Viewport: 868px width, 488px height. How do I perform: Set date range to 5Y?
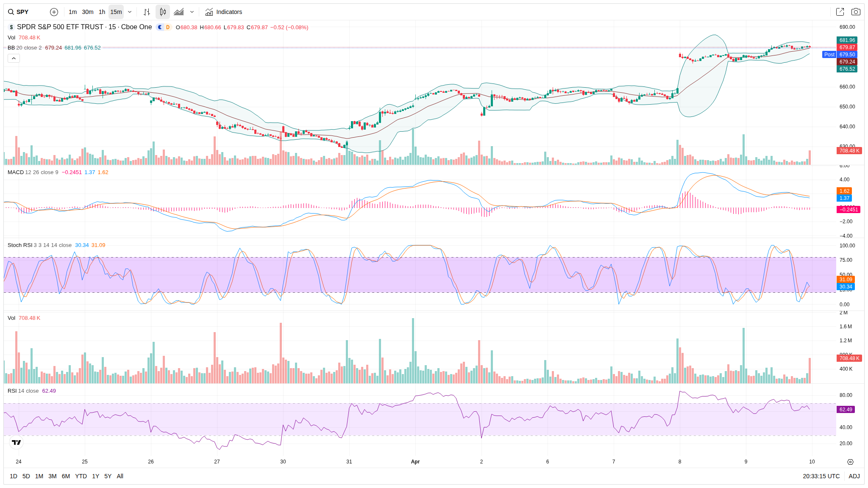(x=108, y=476)
